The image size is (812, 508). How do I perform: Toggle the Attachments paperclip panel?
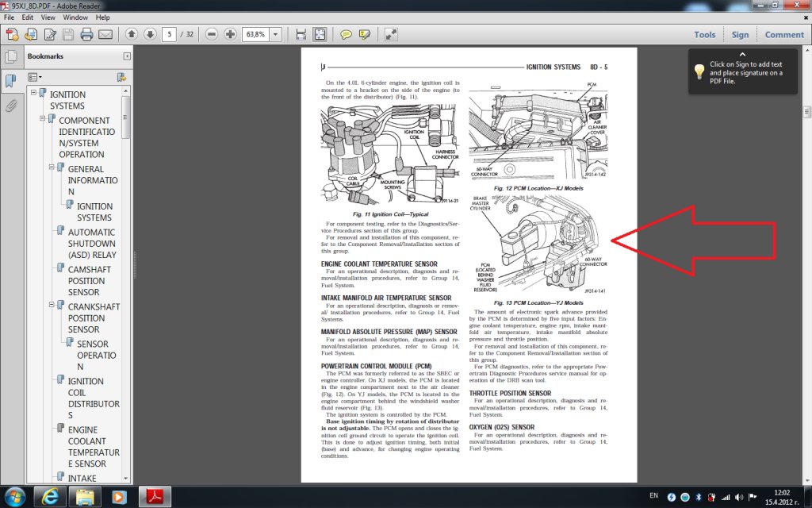point(11,106)
